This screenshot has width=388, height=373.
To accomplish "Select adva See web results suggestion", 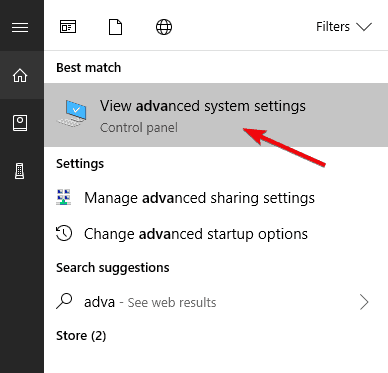I will [216, 302].
